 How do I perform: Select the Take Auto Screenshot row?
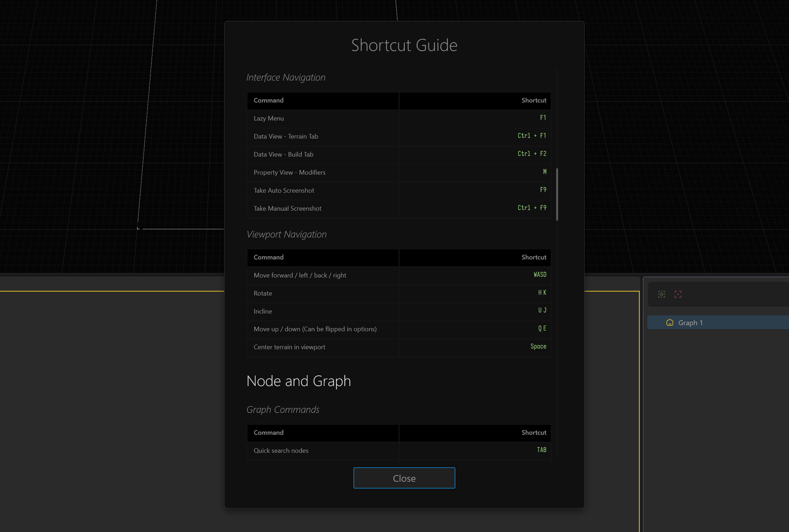coord(345,190)
